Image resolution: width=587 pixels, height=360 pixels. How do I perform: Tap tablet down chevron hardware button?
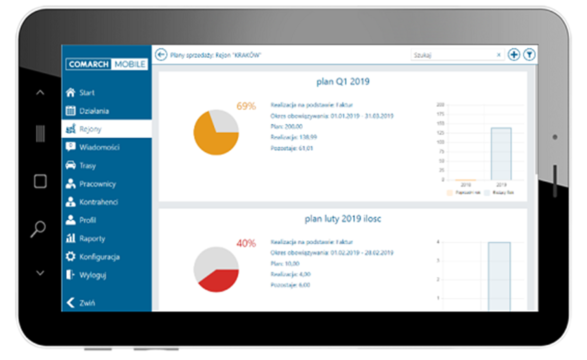40,273
